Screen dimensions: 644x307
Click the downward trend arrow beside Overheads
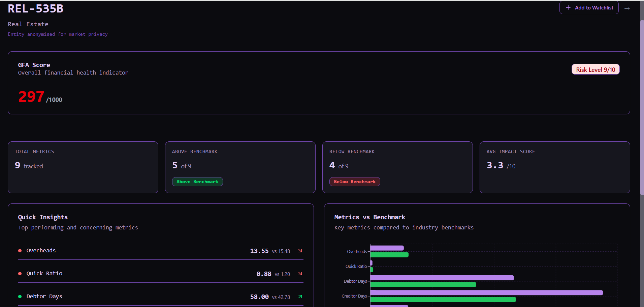pos(299,251)
